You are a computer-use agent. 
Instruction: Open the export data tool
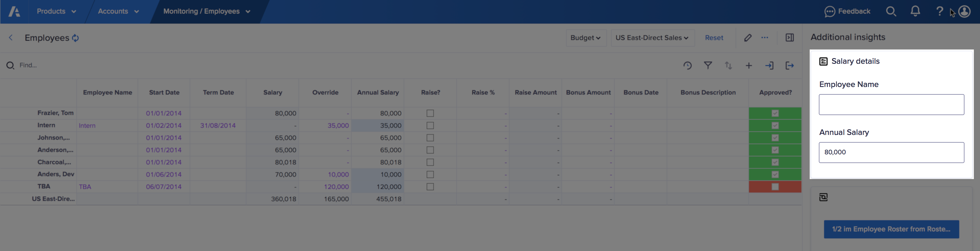pyautogui.click(x=790, y=65)
